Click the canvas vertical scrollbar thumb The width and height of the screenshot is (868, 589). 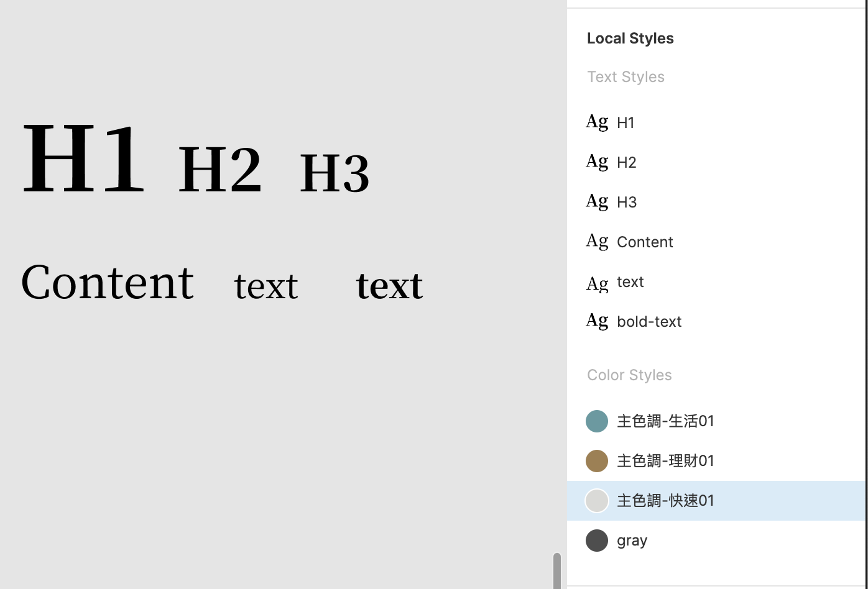pos(557,570)
